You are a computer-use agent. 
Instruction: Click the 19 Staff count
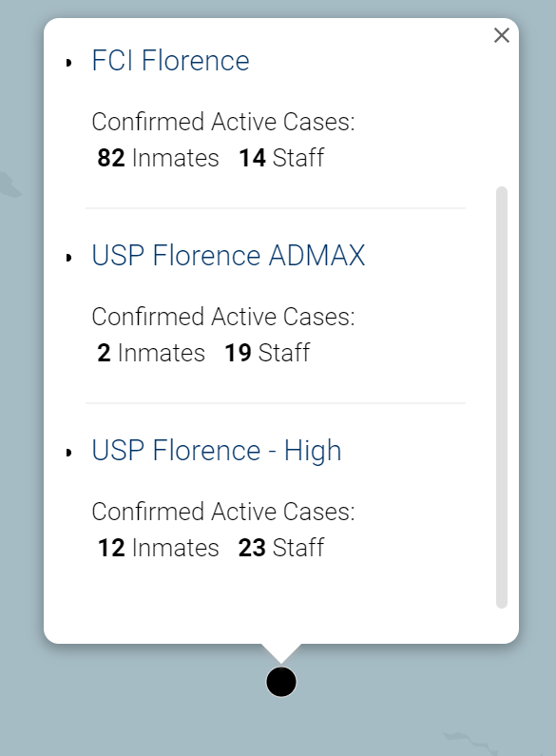267,353
